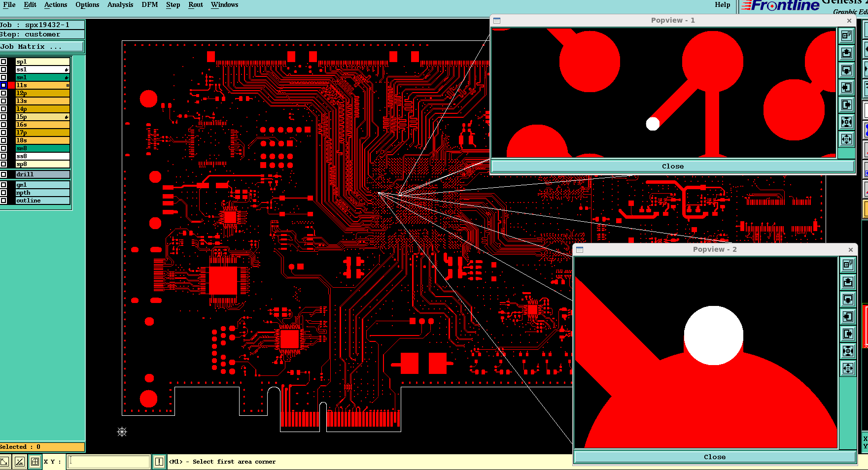Viewport: 868px width, 470px height.
Task: Select the ss8 layer name
Action: click(43, 156)
